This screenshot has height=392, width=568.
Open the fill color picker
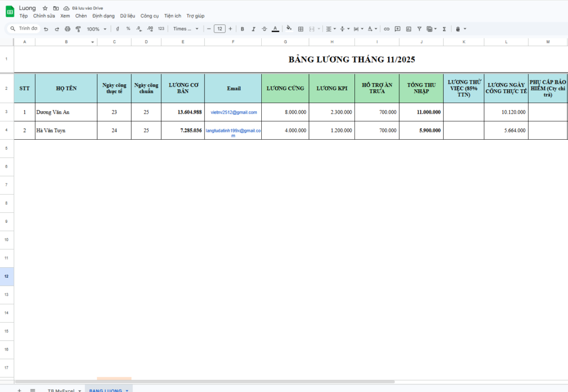pos(289,29)
